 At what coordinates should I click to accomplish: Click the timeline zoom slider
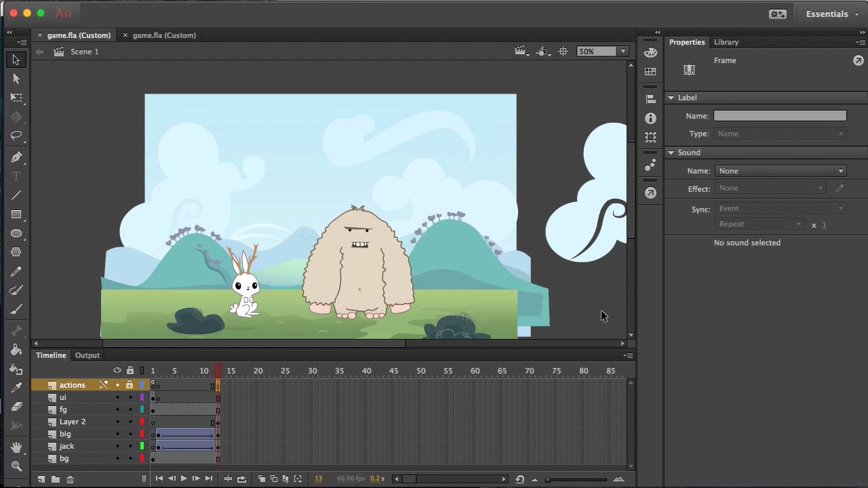coord(576,479)
